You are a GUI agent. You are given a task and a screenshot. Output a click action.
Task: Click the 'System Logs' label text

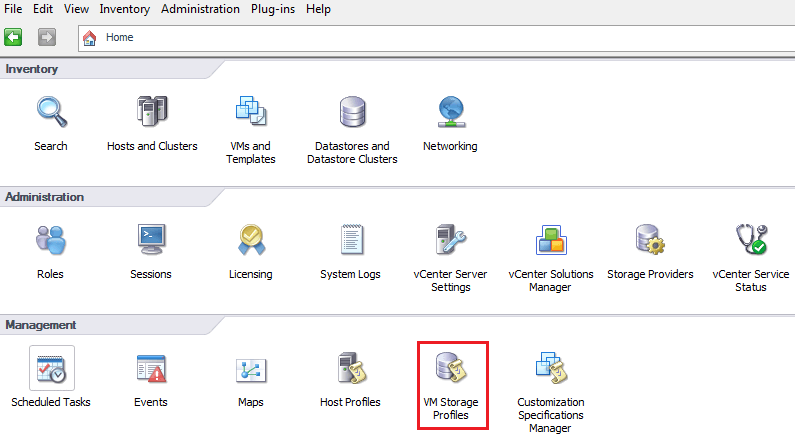pos(350,274)
